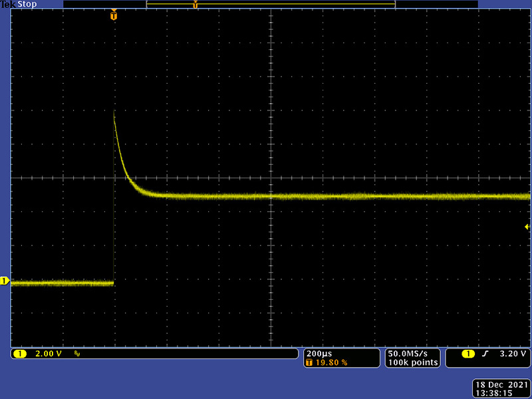Image resolution: width=532 pixels, height=399 pixels.
Task: Select the 2.00 V vertical scale readout
Action: [x=48, y=354]
